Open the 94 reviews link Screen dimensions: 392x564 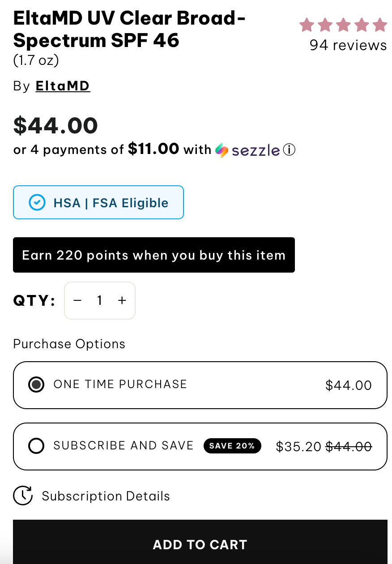pyautogui.click(x=348, y=45)
